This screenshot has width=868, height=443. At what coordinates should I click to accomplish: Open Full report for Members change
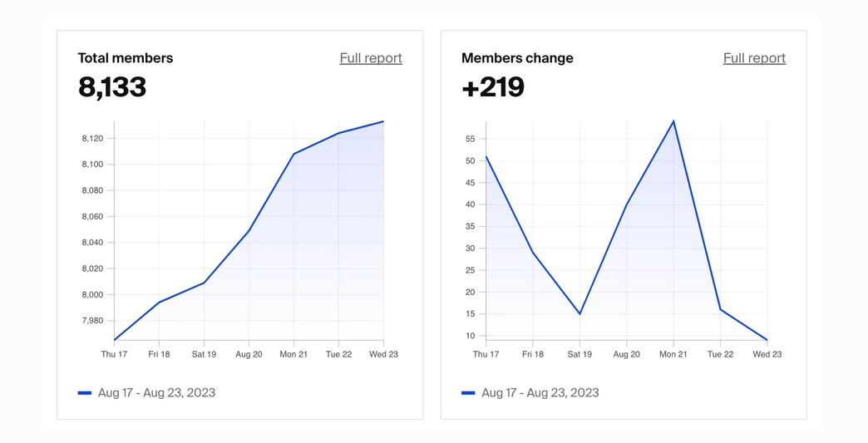(x=754, y=58)
